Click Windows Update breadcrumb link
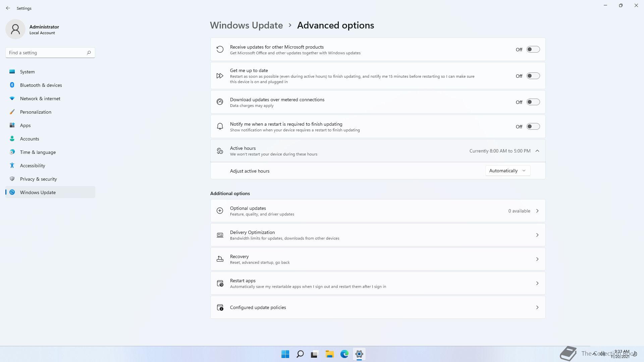 246,25
